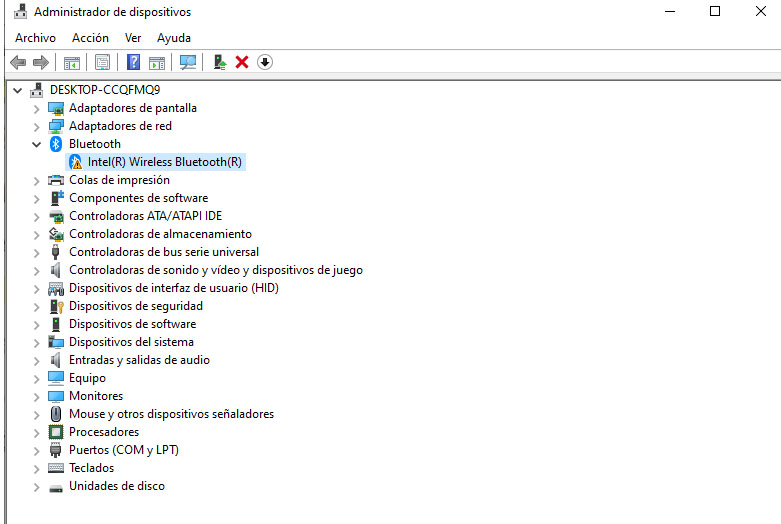The image size is (781, 524).
Task: Collapse the Bluetooth category
Action: pos(36,144)
